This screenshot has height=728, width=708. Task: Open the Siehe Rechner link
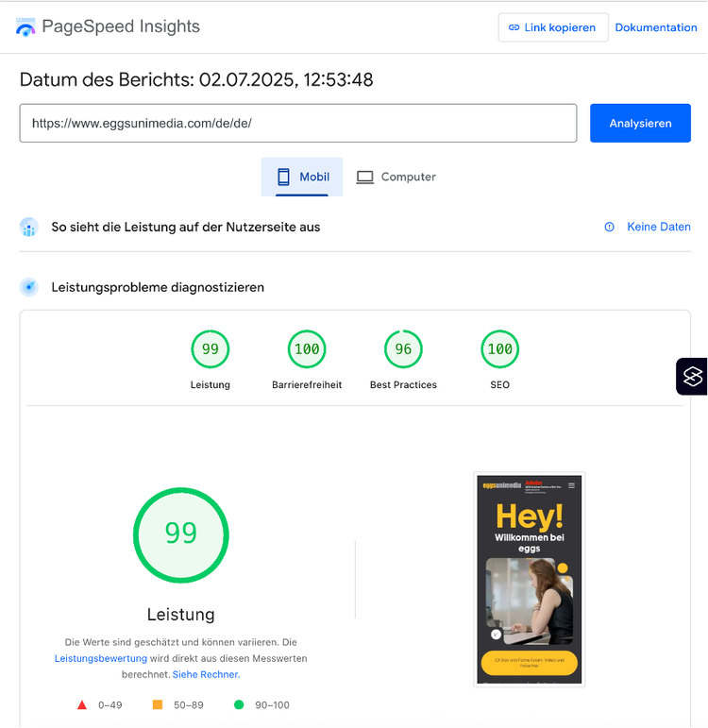point(206,674)
